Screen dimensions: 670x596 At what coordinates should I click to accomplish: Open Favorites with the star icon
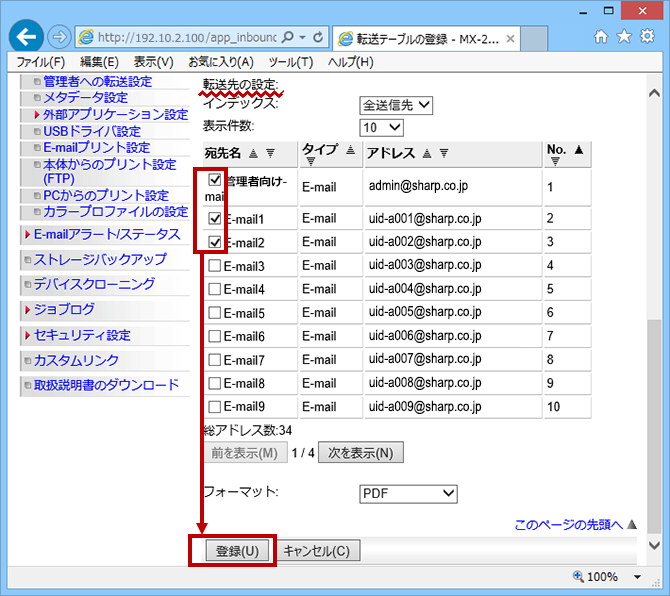624,37
